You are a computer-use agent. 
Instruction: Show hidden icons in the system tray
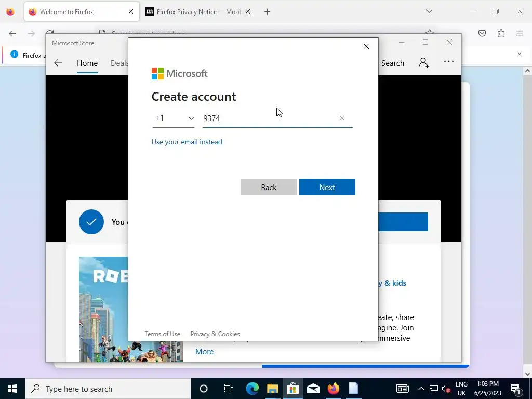[421, 389]
